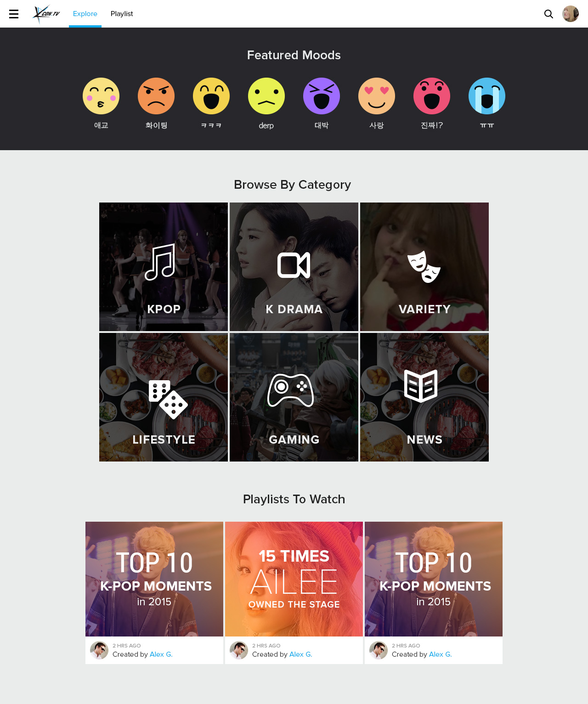Click Alex G. link under Ailee playlist

point(301,654)
